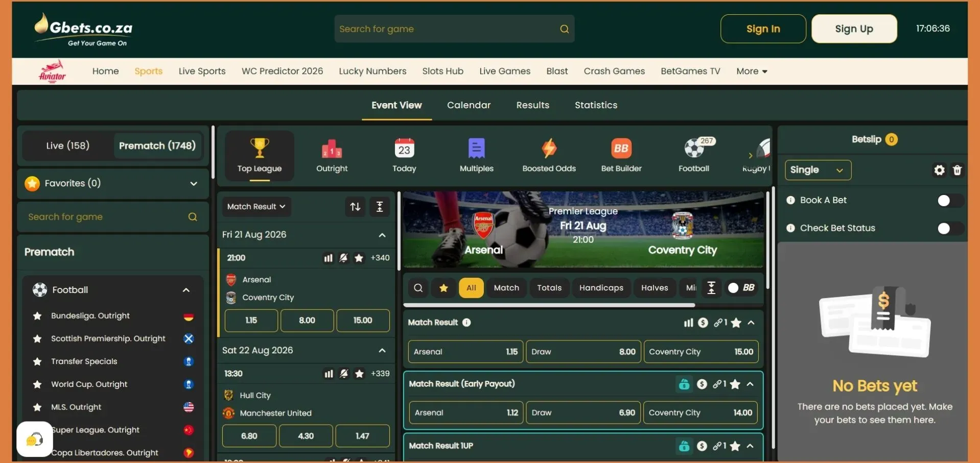Image resolution: width=980 pixels, height=463 pixels.
Task: Toggle favorite star for World Cup. Outright
Action: pyautogui.click(x=37, y=384)
